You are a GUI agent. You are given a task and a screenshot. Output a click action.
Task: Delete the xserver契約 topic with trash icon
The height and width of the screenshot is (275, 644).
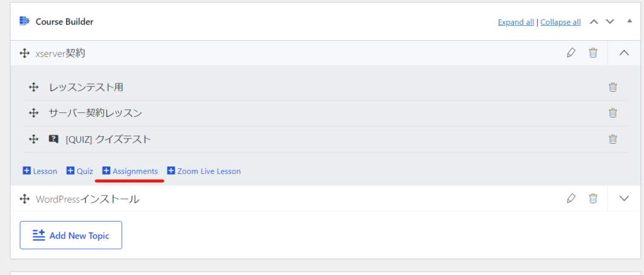(592, 53)
